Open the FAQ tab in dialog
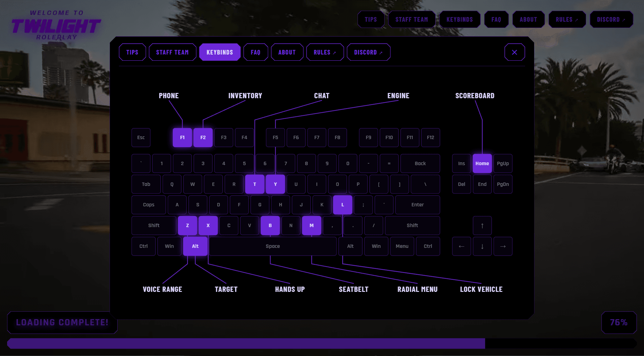 coord(255,52)
